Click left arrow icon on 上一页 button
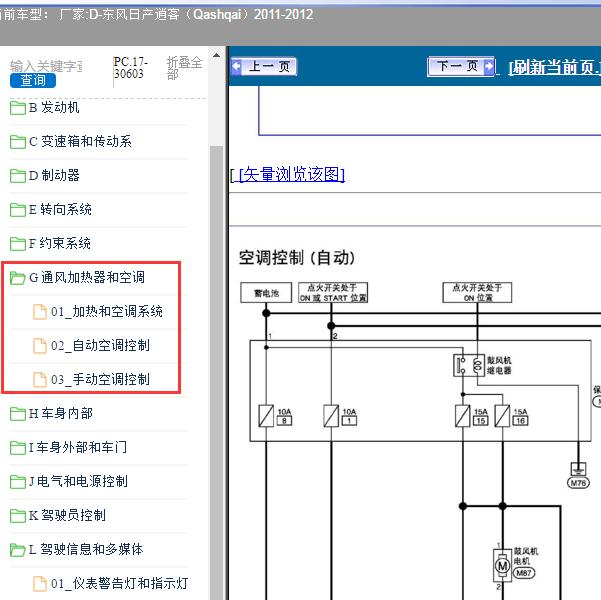Screen dimensions: 601x600 pos(237,66)
